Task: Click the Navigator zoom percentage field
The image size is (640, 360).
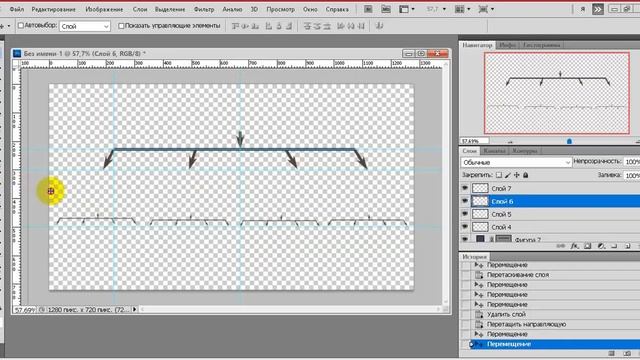Action: [474, 141]
